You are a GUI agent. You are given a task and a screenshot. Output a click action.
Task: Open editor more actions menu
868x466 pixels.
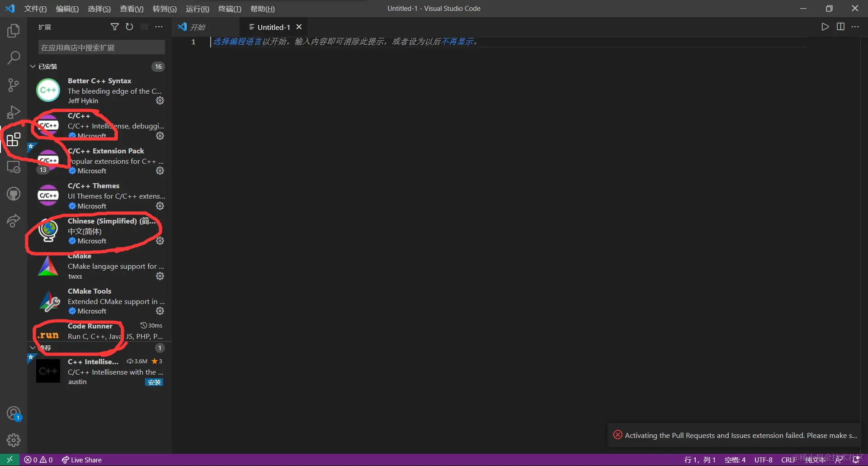pyautogui.click(x=855, y=27)
